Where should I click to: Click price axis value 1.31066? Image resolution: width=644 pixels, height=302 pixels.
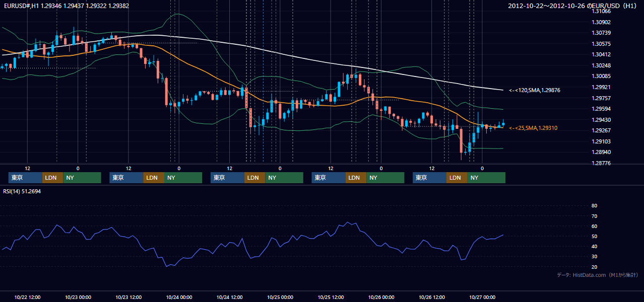point(601,11)
